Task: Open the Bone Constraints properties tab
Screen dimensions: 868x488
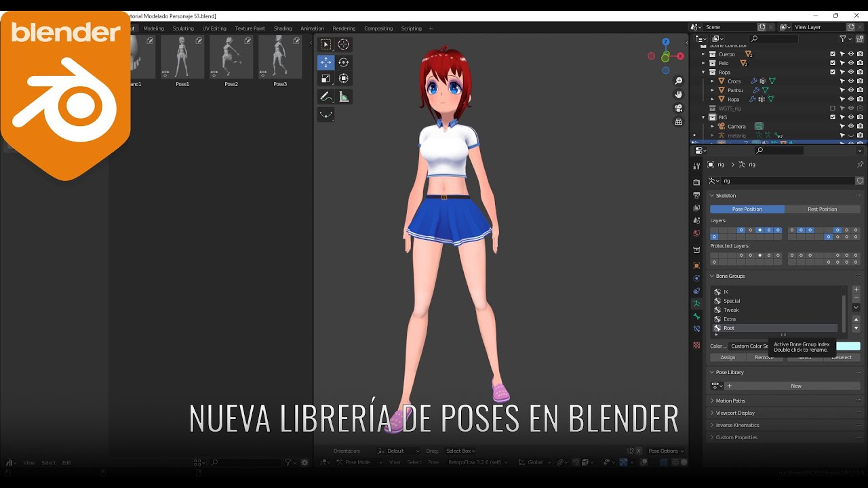Action: (696, 329)
